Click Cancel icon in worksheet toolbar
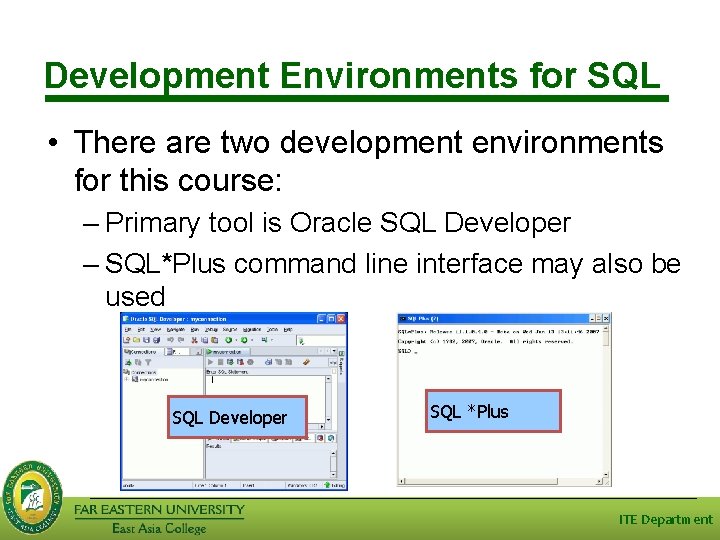 [250, 362]
